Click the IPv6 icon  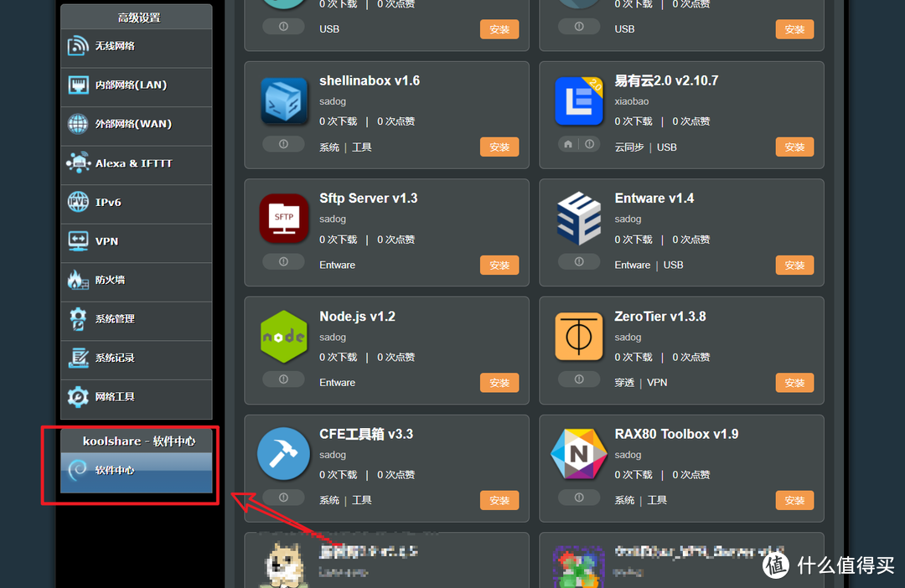click(x=78, y=202)
